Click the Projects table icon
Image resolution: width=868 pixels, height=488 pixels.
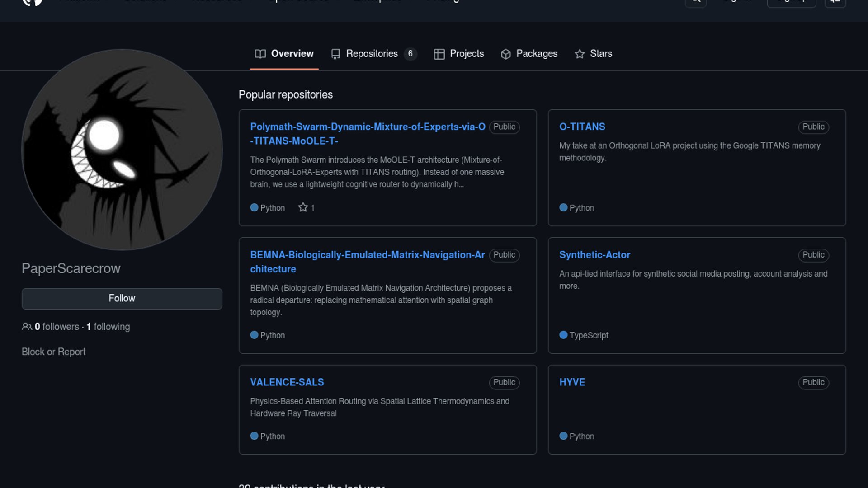pyautogui.click(x=439, y=54)
